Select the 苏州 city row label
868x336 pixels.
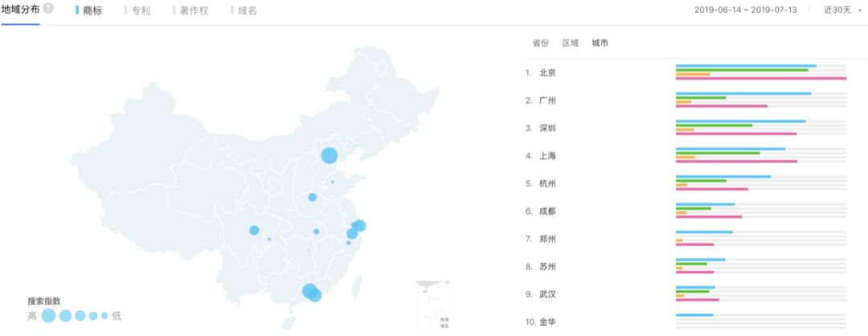point(547,266)
